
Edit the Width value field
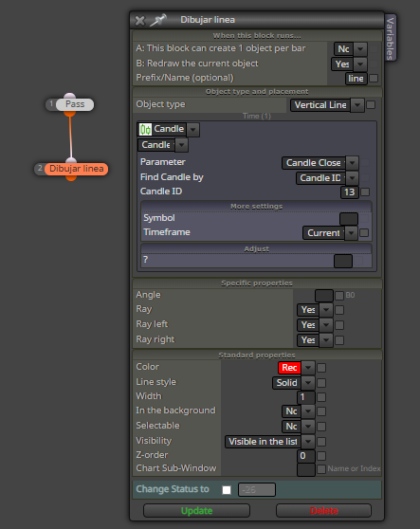tap(306, 397)
